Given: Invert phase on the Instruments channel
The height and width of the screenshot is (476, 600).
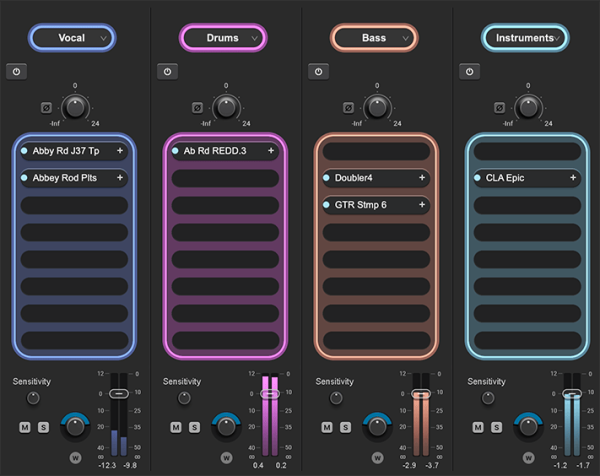Looking at the screenshot, I should coord(499,108).
